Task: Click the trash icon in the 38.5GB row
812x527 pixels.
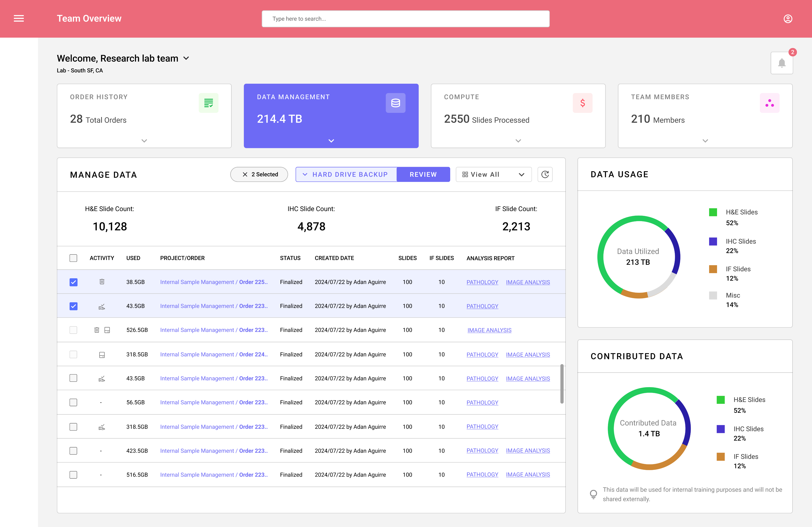Action: pyautogui.click(x=102, y=282)
